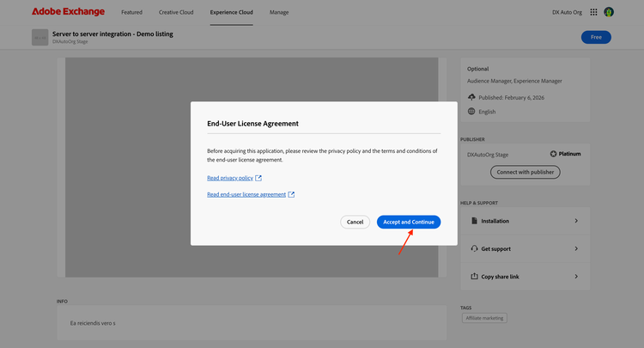Click the Get support headset icon
644x348 pixels.
(x=474, y=248)
